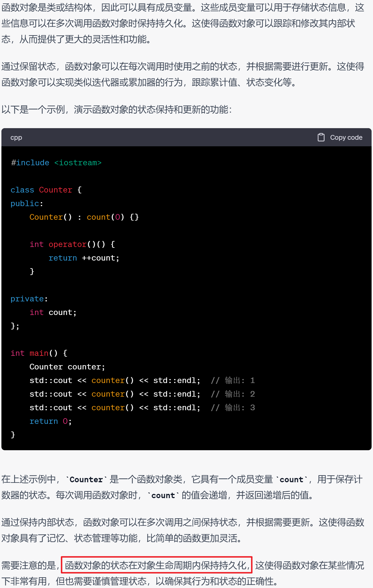Click the paragraph starting 通过保持内部状态
Screen dimensions: 373x588
coord(183,530)
